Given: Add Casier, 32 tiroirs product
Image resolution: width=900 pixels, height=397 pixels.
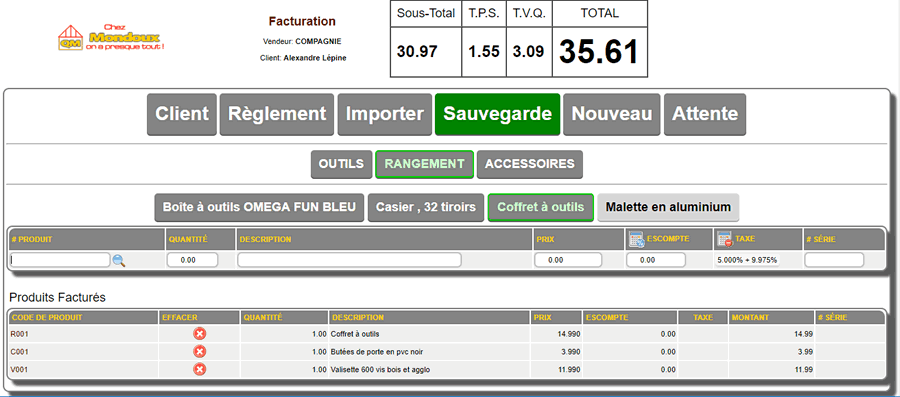Looking at the screenshot, I should pos(426,207).
